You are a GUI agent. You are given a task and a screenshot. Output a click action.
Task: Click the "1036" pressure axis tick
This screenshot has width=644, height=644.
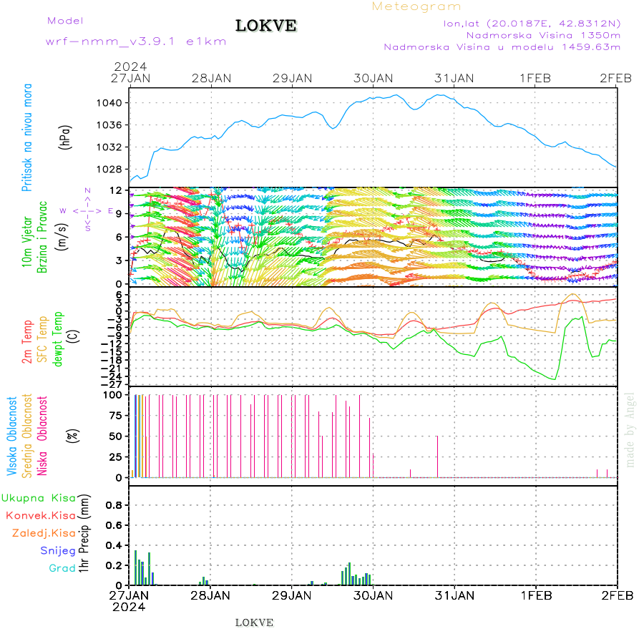tap(109, 125)
